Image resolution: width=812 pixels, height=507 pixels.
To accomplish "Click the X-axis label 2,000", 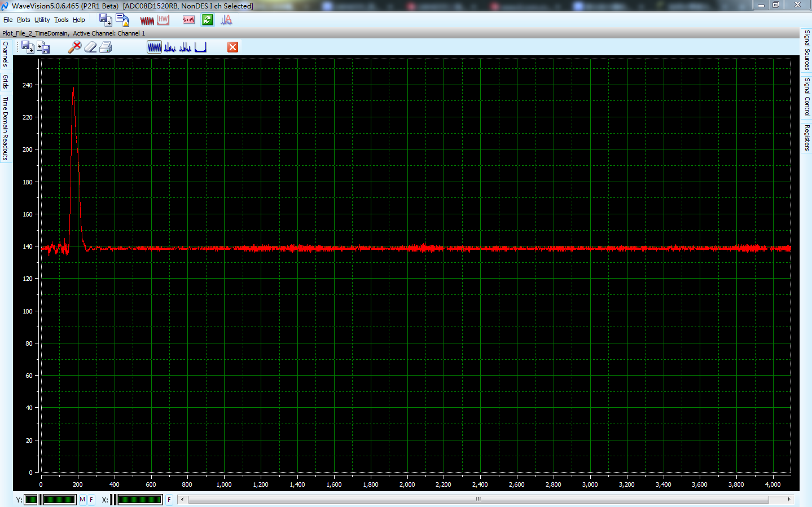I will [407, 484].
